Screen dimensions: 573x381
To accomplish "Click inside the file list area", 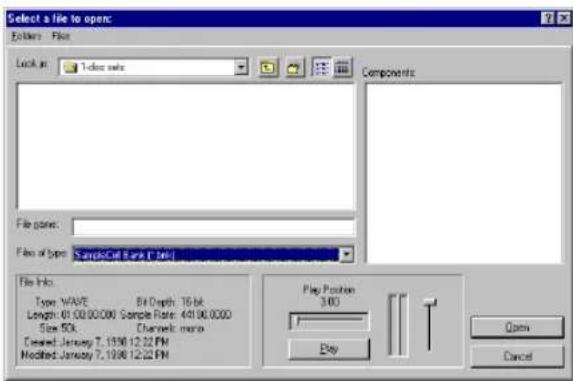I will pos(186,147).
